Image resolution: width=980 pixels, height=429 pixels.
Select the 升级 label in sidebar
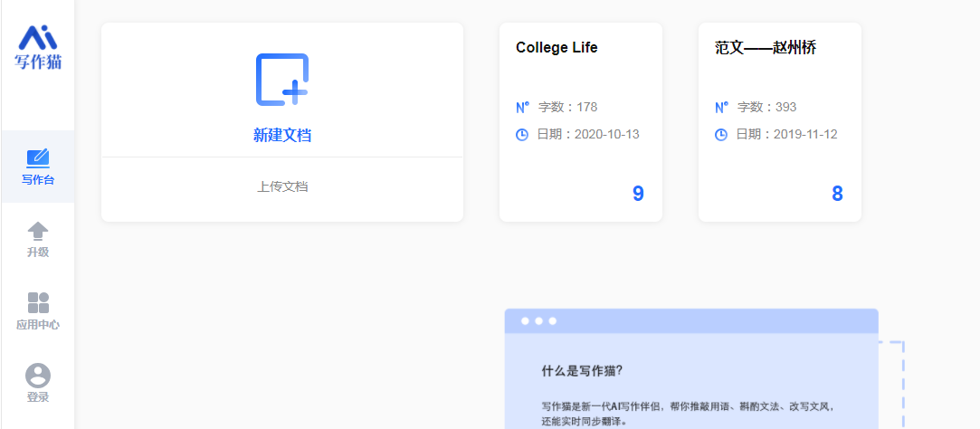point(38,253)
